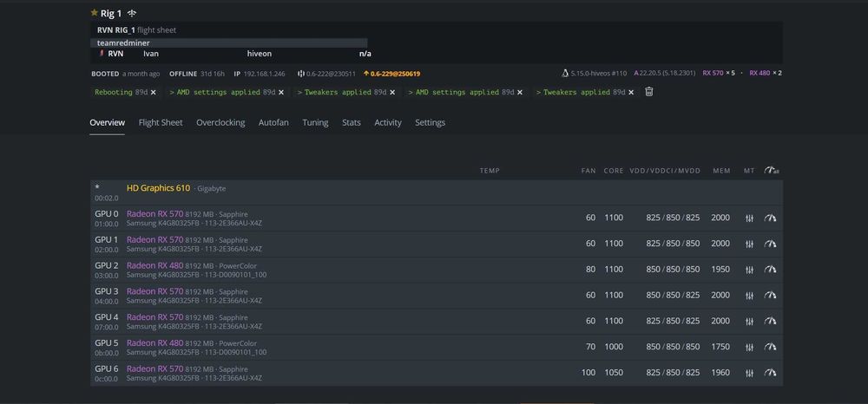Open GPU 2 overclock speedometer icon
Viewport: 868px width, 404px height.
coord(771,270)
